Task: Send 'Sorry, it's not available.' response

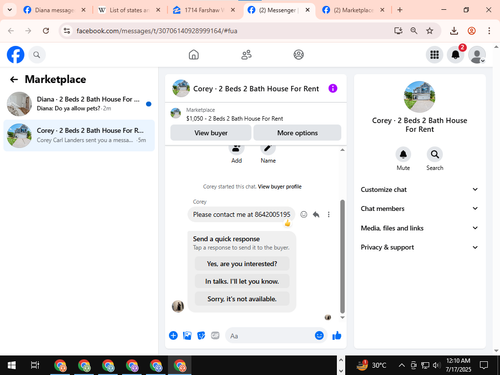Action: tap(242, 299)
